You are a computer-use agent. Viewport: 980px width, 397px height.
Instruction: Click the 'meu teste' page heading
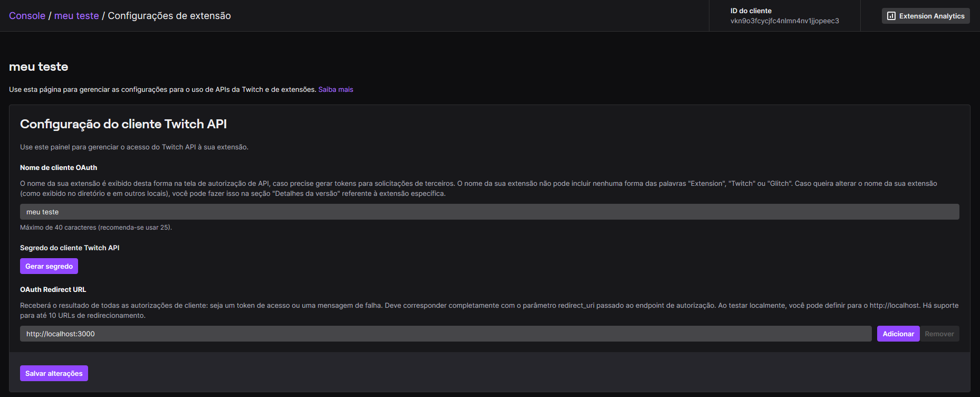[x=39, y=67]
